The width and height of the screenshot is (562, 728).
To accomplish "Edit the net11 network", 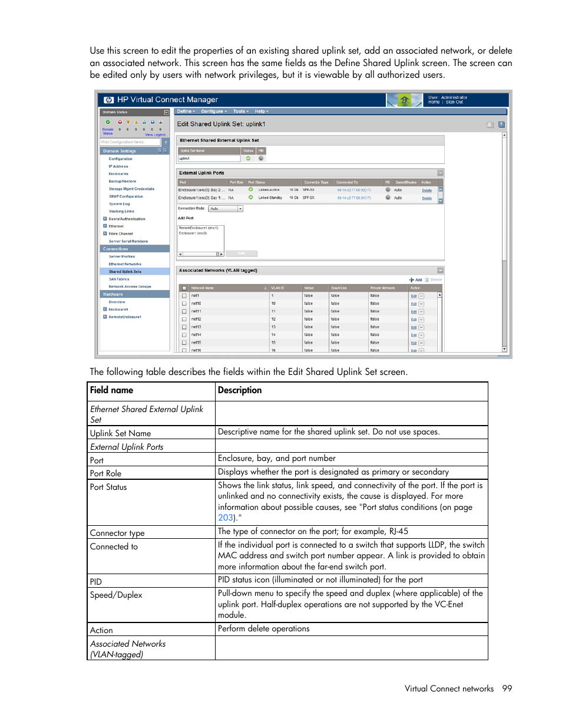I will tap(414, 312).
